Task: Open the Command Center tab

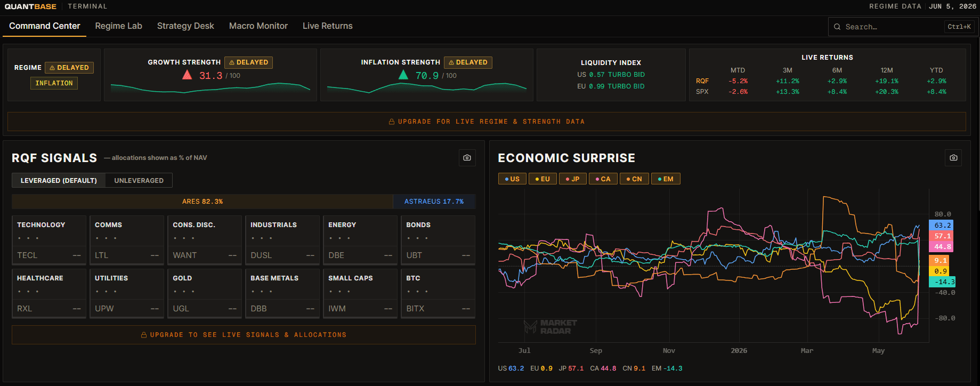Action: pos(45,26)
